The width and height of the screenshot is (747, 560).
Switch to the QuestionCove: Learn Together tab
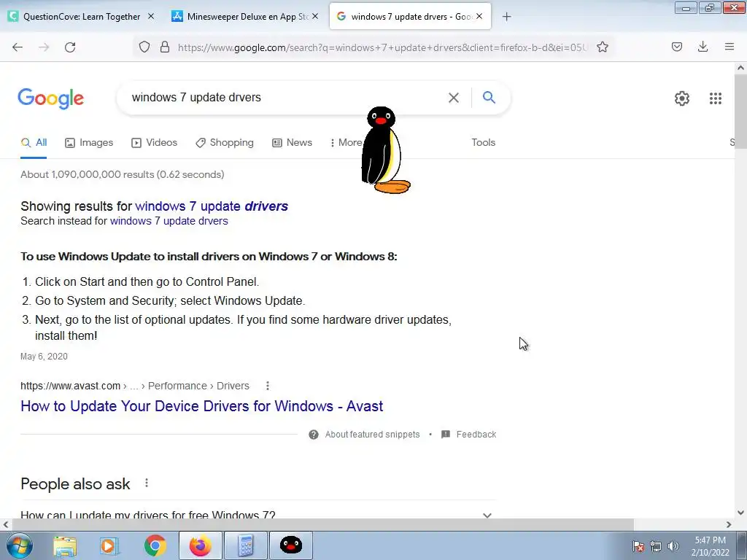81,17
